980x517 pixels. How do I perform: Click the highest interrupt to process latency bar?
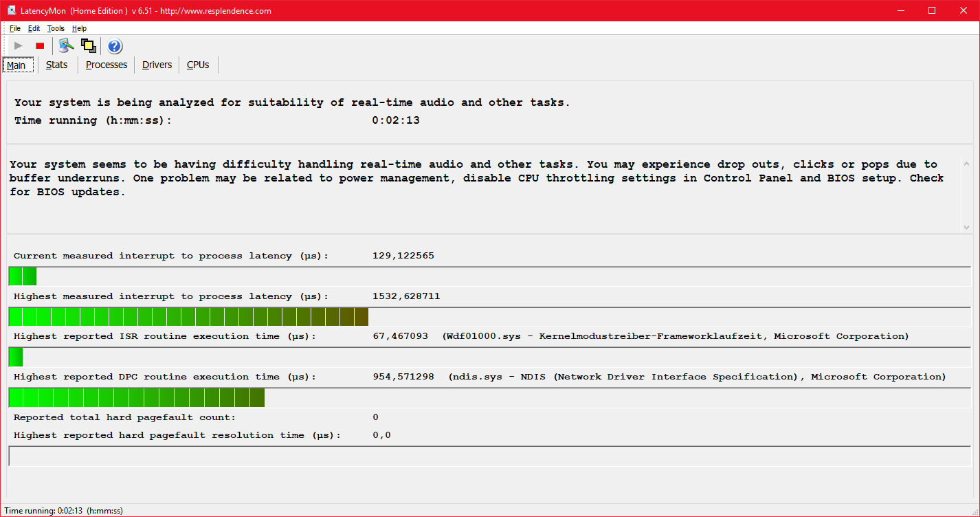pos(489,317)
